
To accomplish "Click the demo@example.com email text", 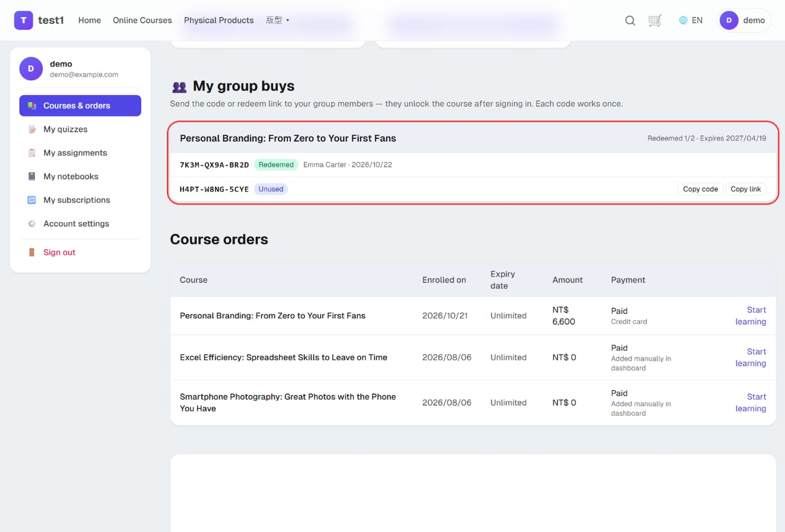I will coord(84,75).
